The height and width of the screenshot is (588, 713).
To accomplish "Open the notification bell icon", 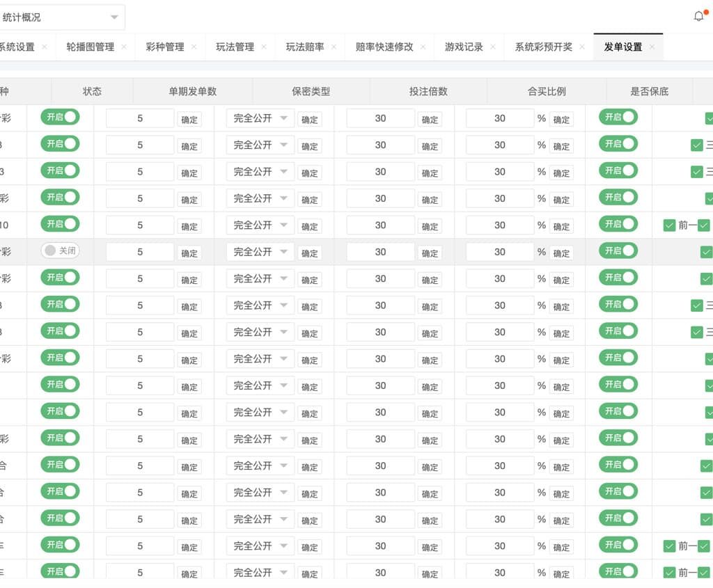I will point(699,15).
